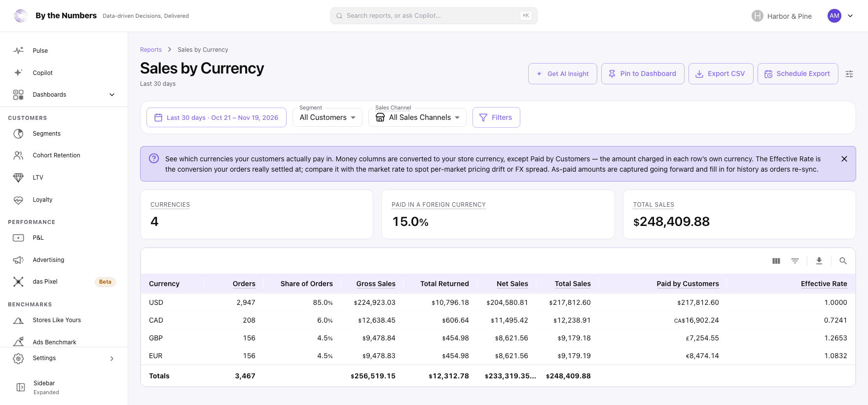
Task: Expand the Settings submenu arrow
Action: (x=112, y=359)
